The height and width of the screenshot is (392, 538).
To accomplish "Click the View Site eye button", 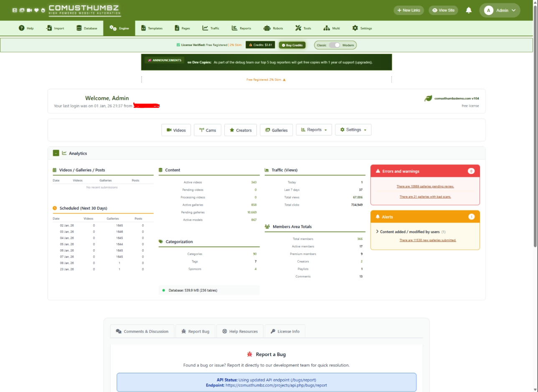I will (443, 10).
